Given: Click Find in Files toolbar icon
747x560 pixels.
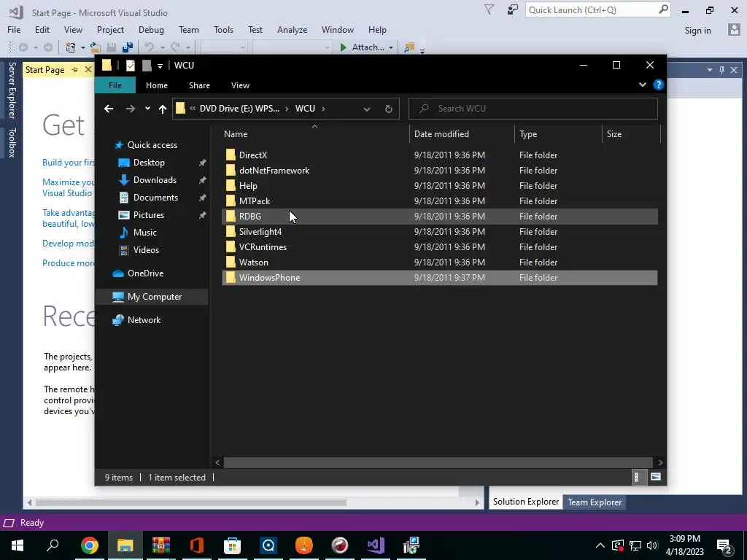Looking at the screenshot, I should (x=409, y=47).
